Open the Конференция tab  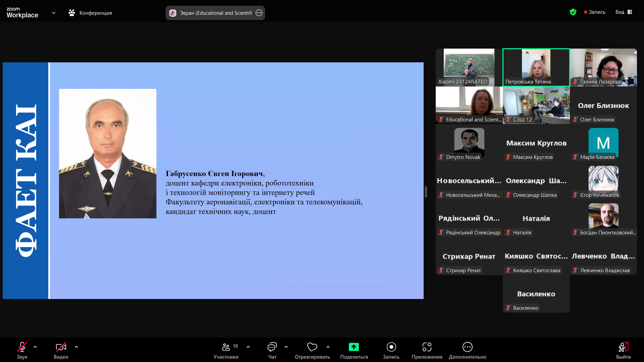point(90,13)
